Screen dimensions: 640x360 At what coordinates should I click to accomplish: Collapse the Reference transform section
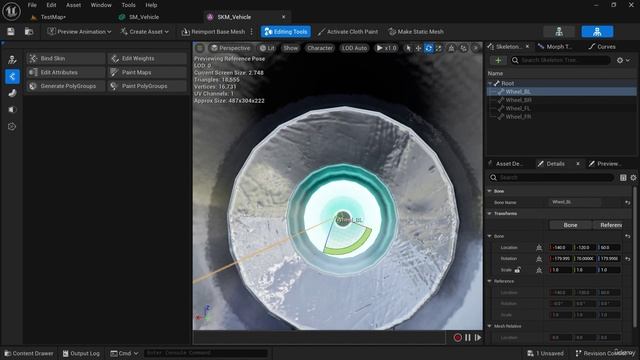click(490, 281)
